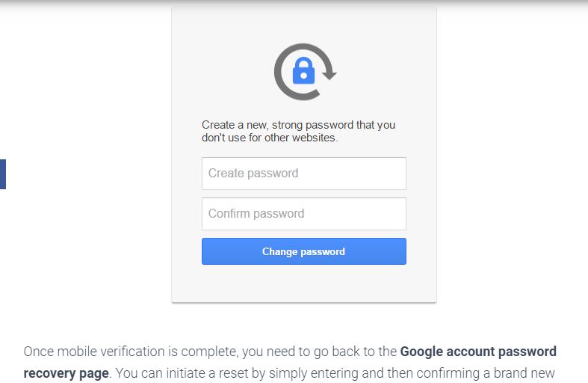Click the "Create password" placeholder text
This screenshot has width=588, height=383.
[x=253, y=174]
